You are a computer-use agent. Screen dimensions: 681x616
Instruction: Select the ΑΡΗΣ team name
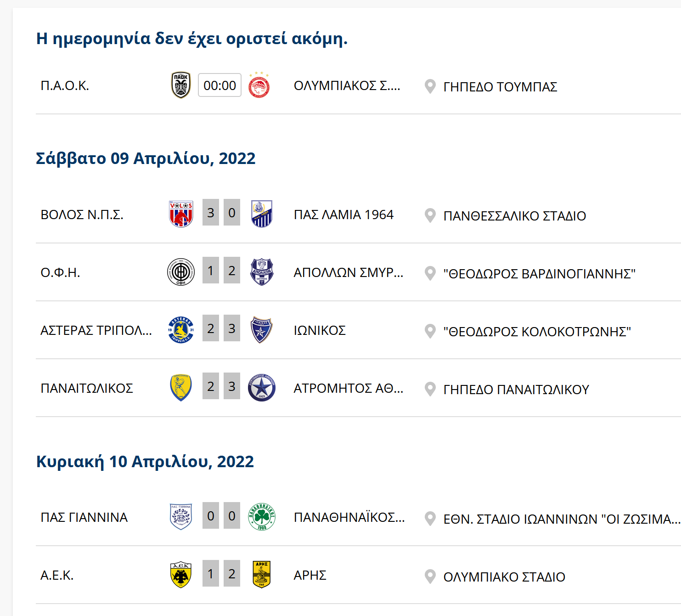pos(310,575)
